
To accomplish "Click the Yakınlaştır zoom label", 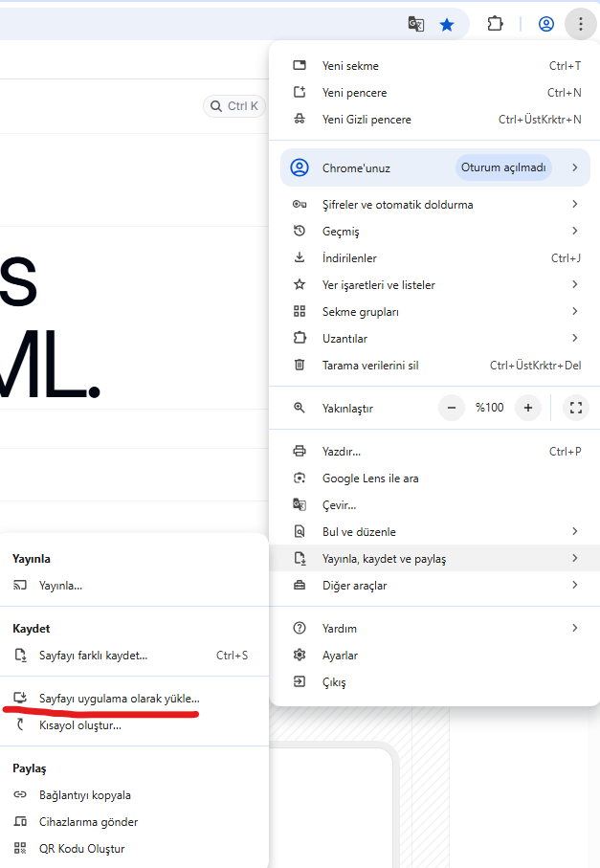I will click(347, 409).
